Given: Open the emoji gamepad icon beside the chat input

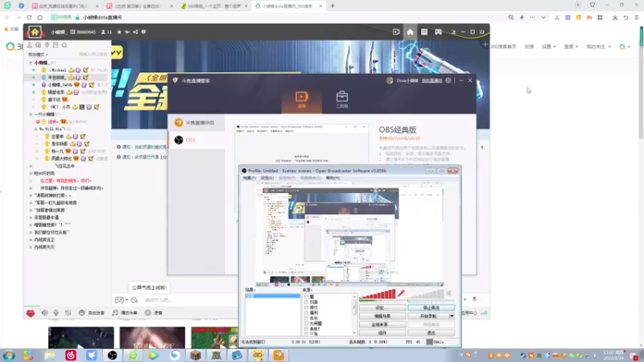Looking at the screenshot, I should click(x=119, y=300).
